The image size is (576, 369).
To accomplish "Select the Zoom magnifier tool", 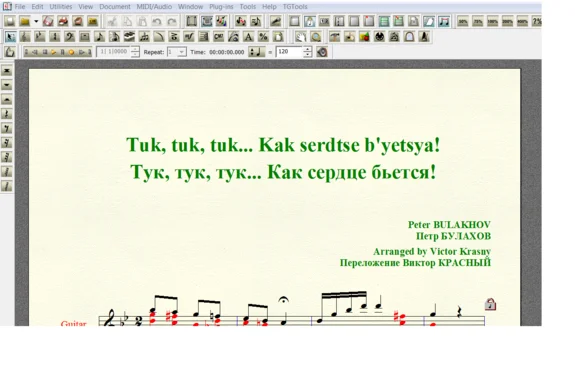I will click(x=316, y=37).
